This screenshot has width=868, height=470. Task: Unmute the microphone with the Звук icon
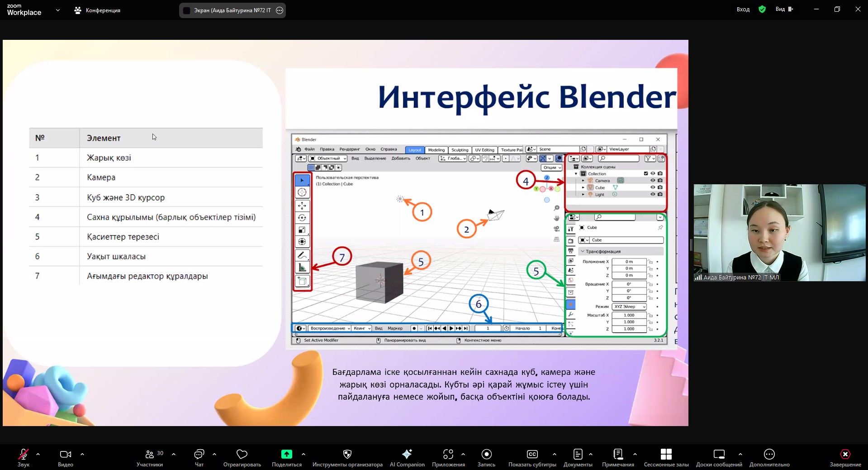23,454
